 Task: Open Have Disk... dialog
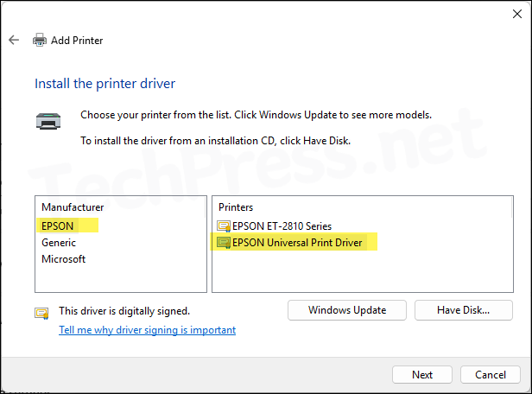point(464,310)
